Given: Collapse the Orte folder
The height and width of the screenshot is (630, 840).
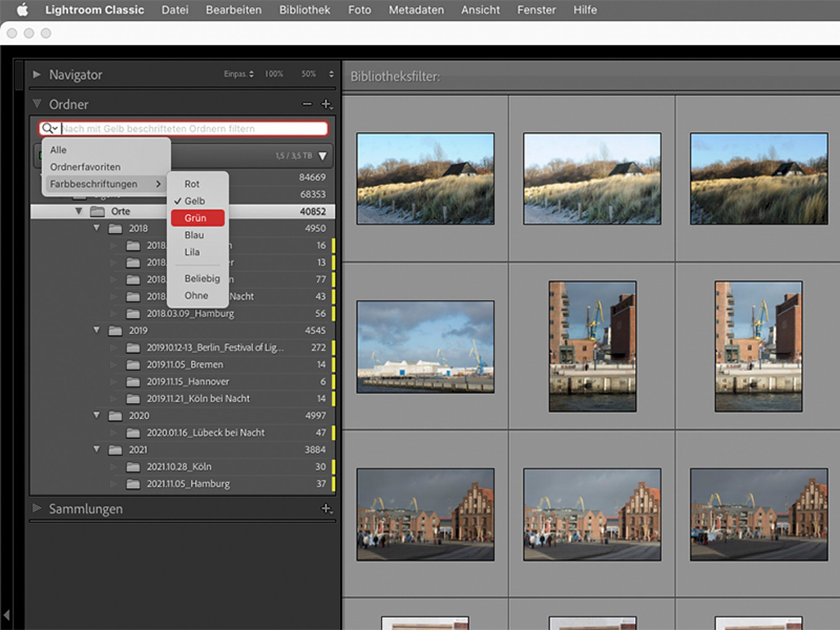Looking at the screenshot, I should click(x=79, y=211).
